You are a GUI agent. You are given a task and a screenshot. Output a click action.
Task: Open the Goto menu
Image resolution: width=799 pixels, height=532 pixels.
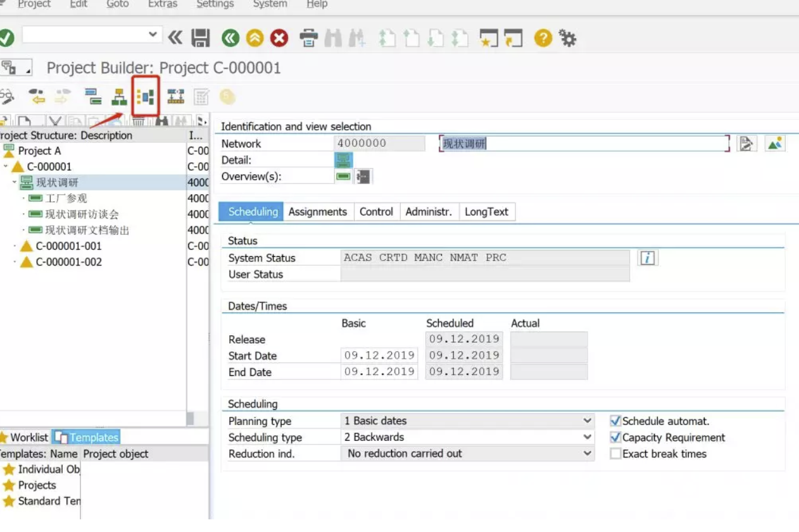coord(117,4)
